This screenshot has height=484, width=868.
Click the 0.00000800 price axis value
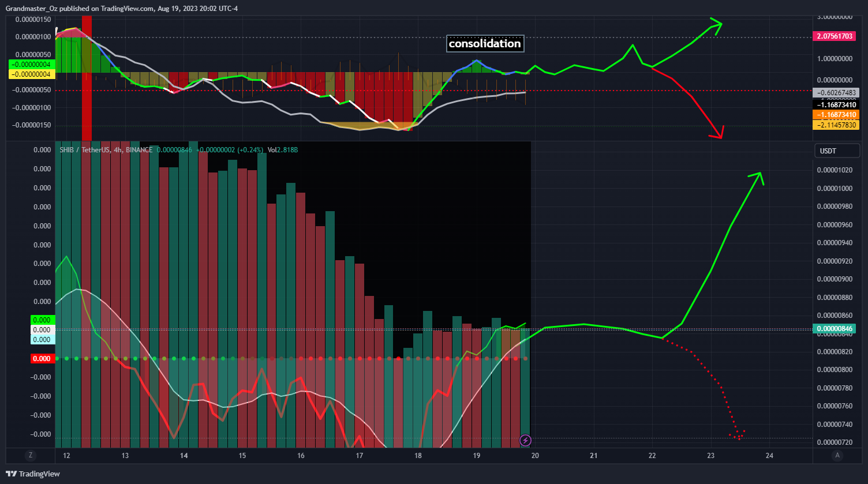[x=835, y=370]
